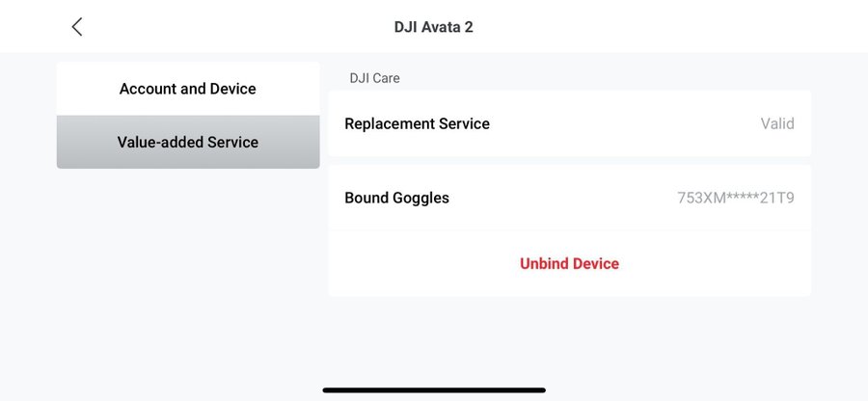
Task: Highlight the Value-added Service sidebar entry
Action: click(x=188, y=142)
